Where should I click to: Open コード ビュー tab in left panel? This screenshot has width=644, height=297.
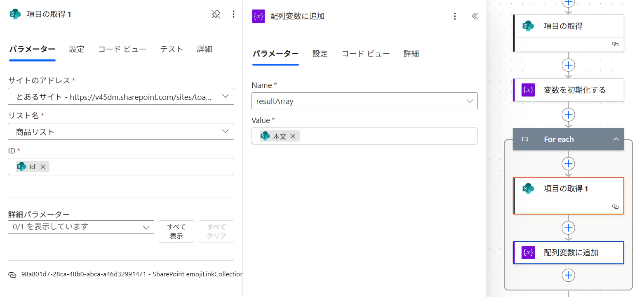(x=122, y=49)
